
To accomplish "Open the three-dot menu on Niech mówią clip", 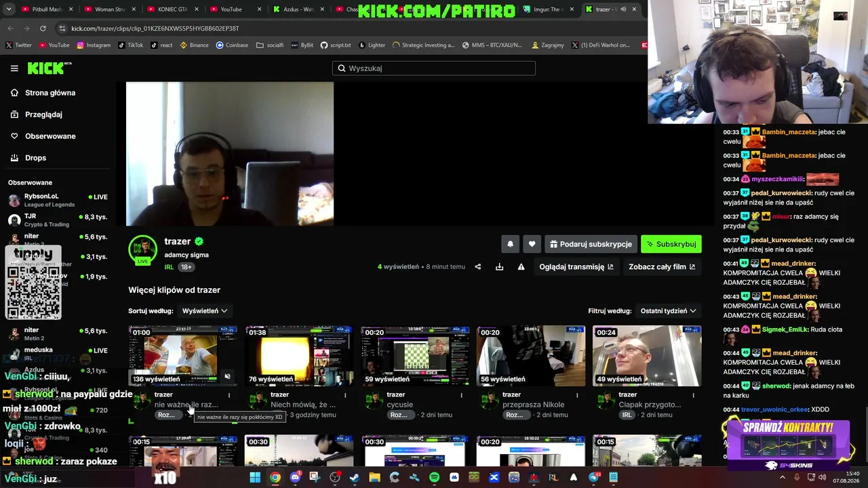I will [345, 395].
